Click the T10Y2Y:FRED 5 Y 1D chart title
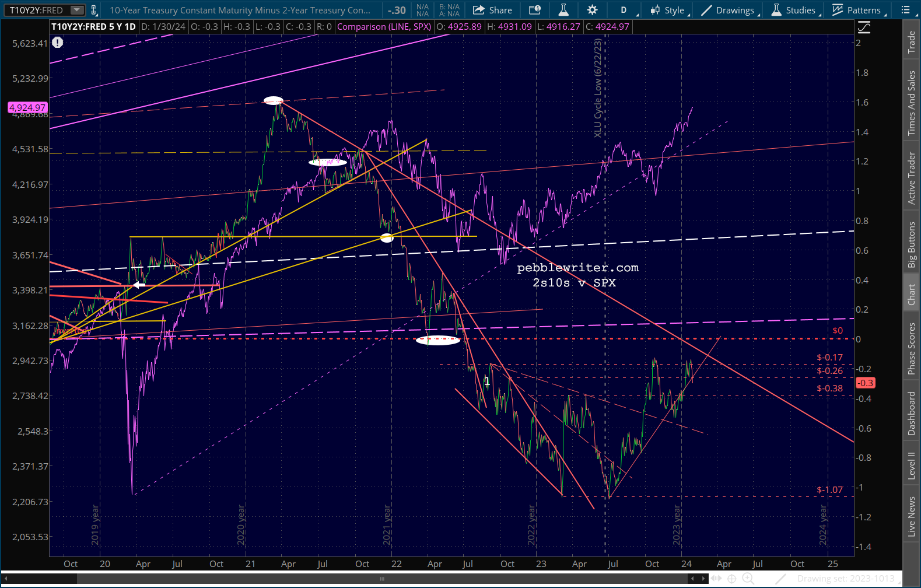 93,27
